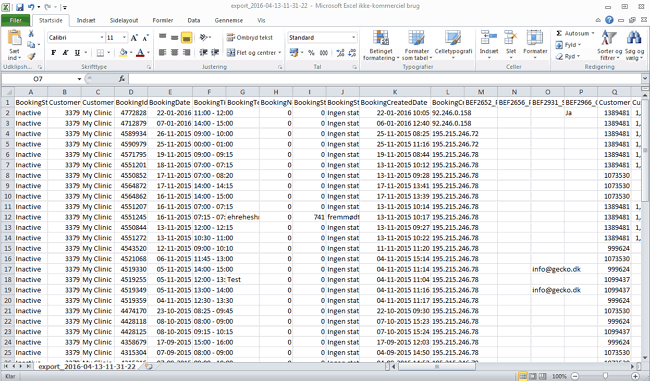This screenshot has height=381, width=650.
Task: Toggle italic formatting K button
Action: click(x=65, y=53)
